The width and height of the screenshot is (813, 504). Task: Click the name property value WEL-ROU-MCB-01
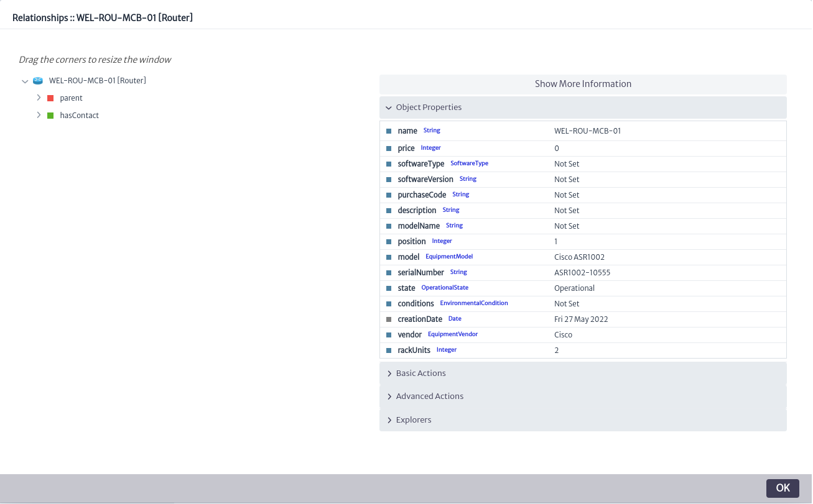pos(587,131)
